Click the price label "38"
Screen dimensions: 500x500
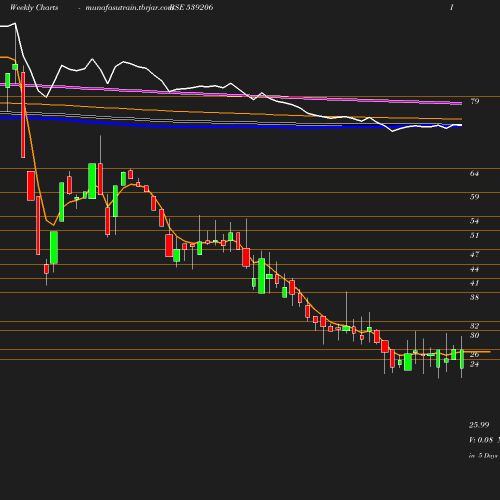(474, 297)
